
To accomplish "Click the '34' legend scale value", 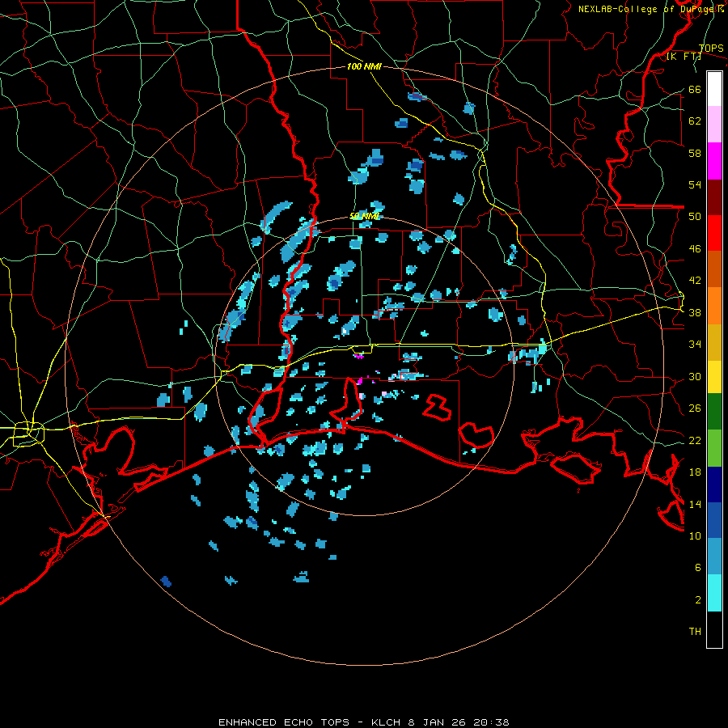I will point(695,344).
